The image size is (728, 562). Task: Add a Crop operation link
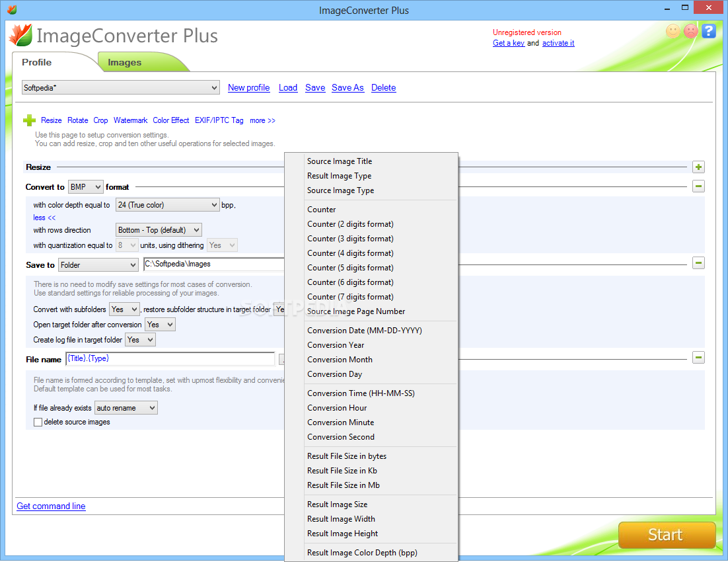(100, 120)
